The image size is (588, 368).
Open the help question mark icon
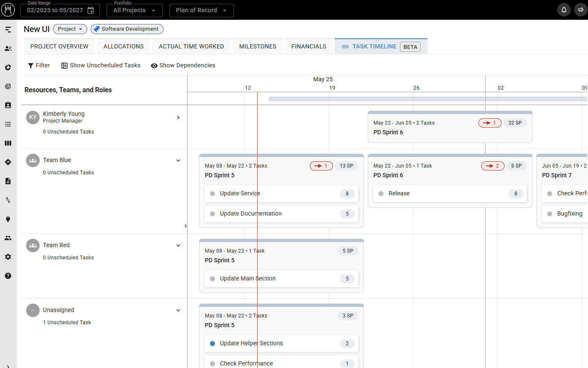pos(8,276)
